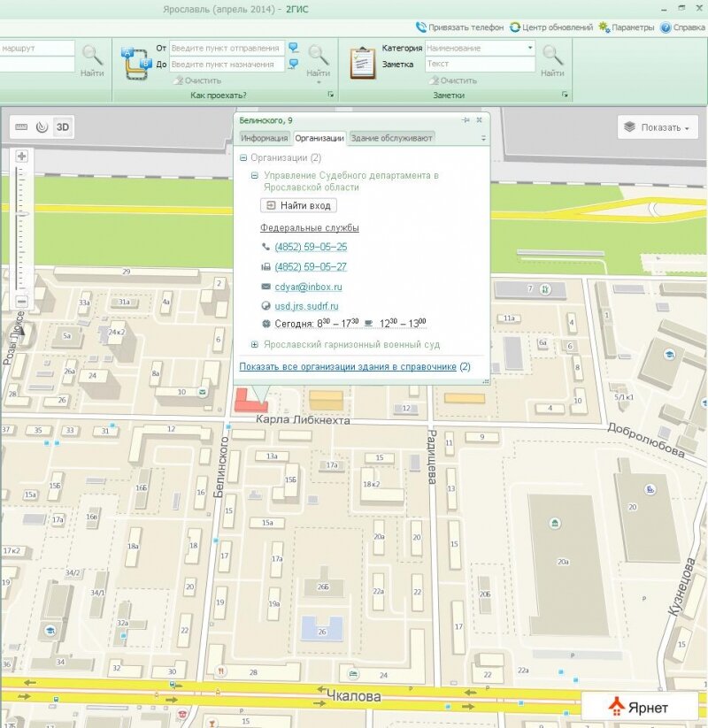Click Показать все организации здания в справочнике

pos(348,367)
